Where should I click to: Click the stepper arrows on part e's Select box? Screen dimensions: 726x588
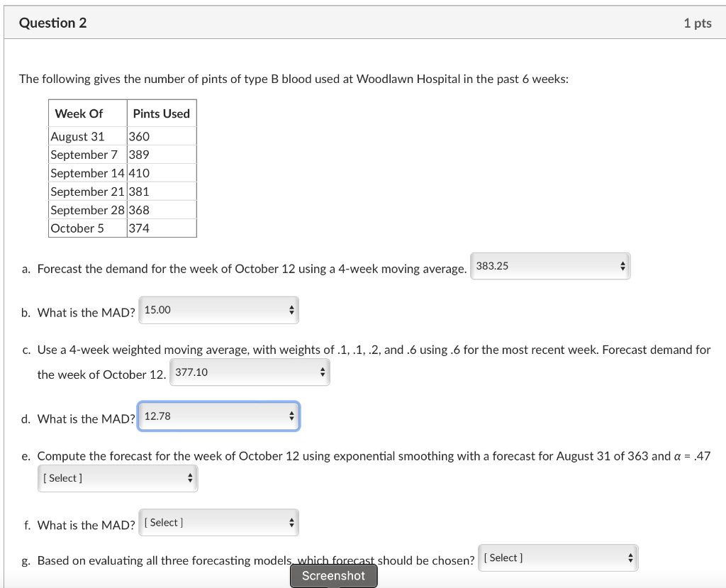pos(190,478)
